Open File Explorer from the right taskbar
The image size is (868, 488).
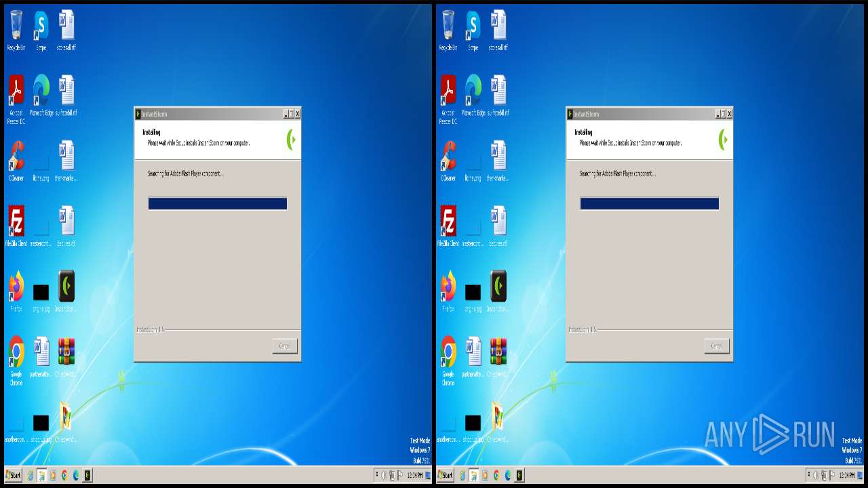(x=474, y=475)
